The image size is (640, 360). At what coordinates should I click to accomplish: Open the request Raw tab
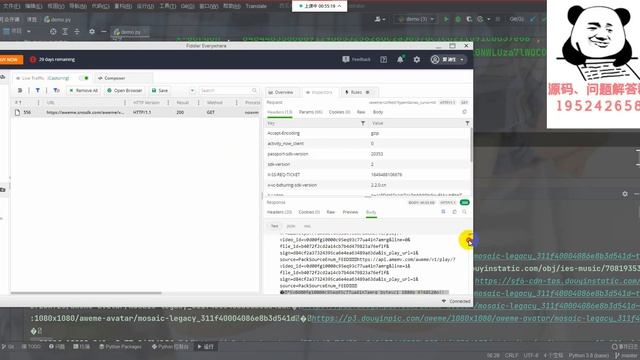coord(361,112)
